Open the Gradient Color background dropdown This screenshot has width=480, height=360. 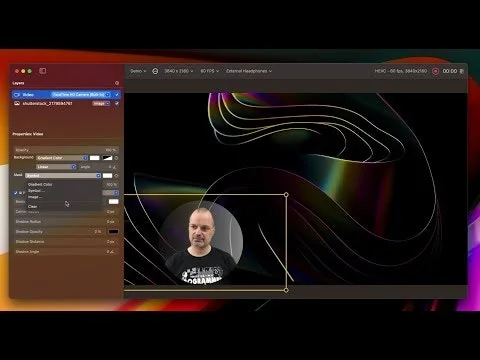pyautogui.click(x=62, y=158)
